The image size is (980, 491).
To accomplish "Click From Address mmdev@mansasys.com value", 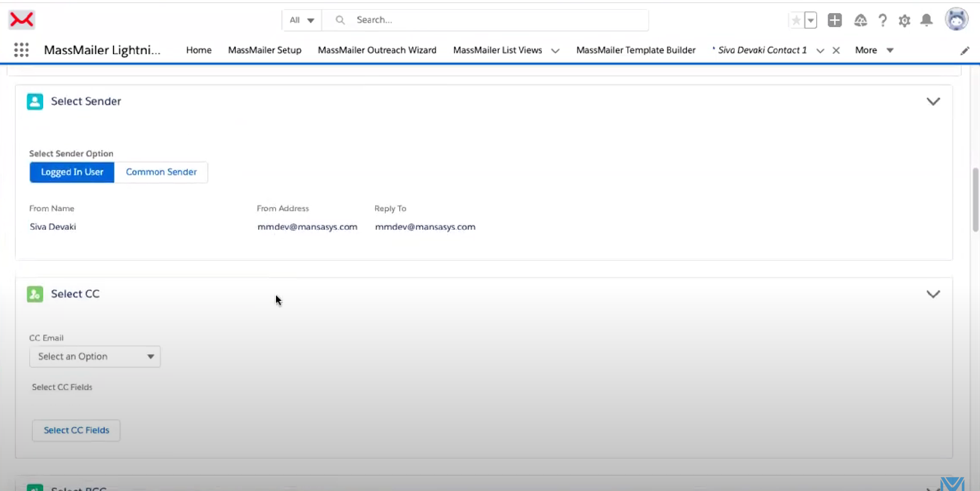I will [307, 227].
